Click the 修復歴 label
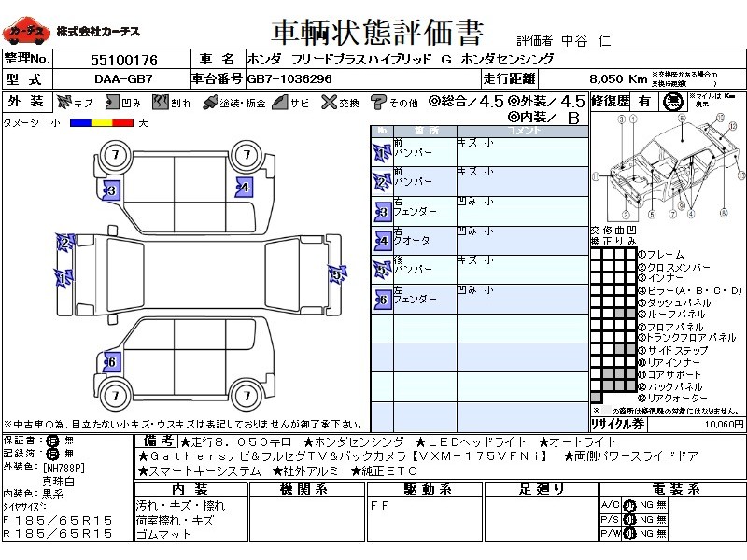 611,101
